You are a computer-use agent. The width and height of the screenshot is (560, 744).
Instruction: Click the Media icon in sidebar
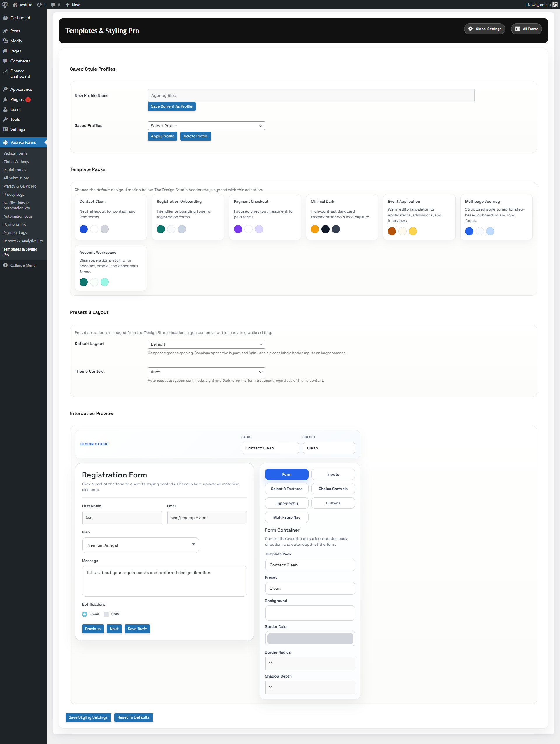[x=5, y=41]
